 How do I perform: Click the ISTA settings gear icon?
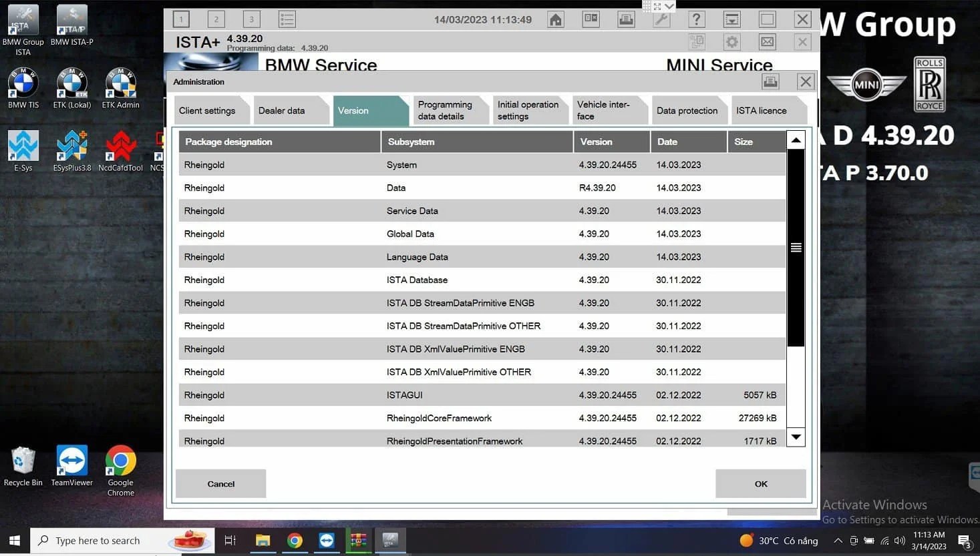(x=732, y=42)
